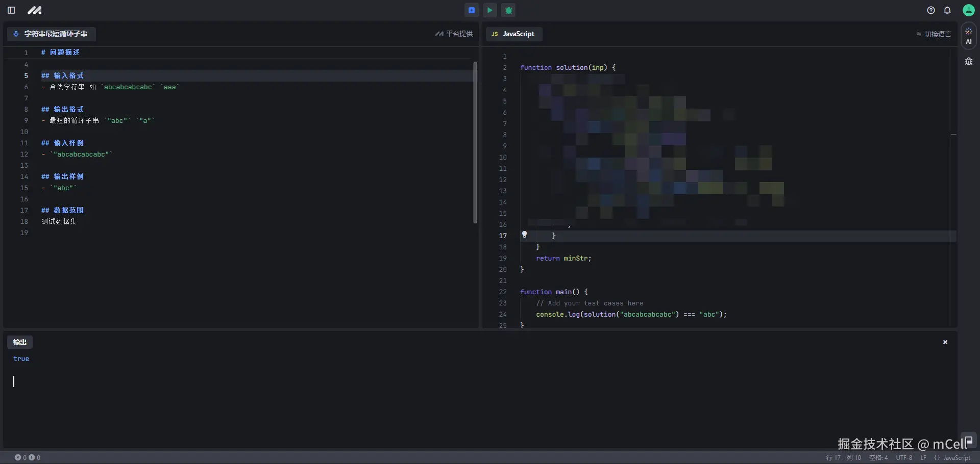Image resolution: width=980 pixels, height=464 pixels.
Task: Click the MarsCode logo icon
Action: coord(34,10)
